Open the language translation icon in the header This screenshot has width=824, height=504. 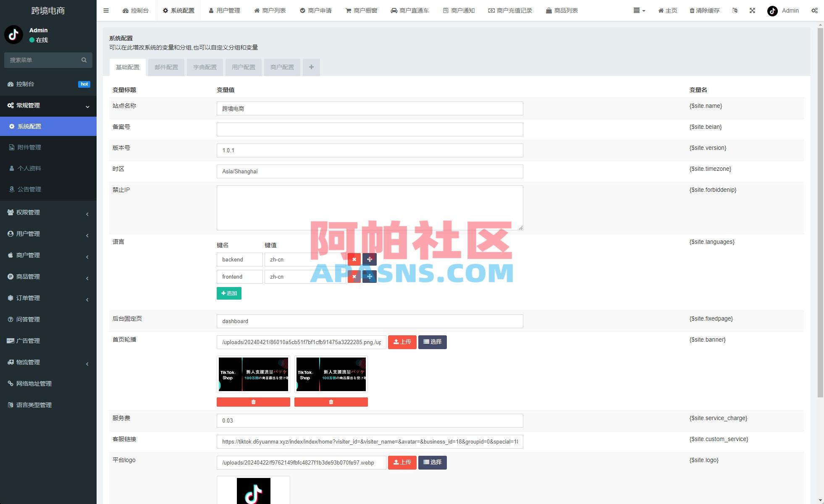735,10
